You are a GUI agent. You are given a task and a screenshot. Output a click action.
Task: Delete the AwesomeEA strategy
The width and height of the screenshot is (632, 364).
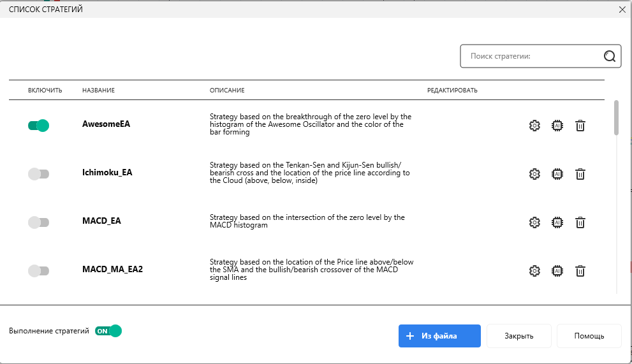(x=580, y=126)
